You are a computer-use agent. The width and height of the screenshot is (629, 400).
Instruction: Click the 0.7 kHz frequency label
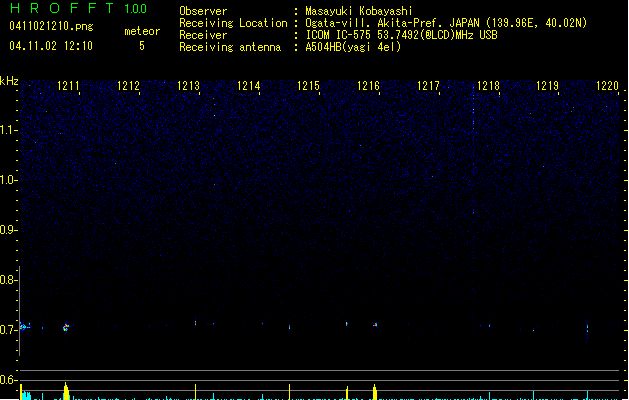8,330
